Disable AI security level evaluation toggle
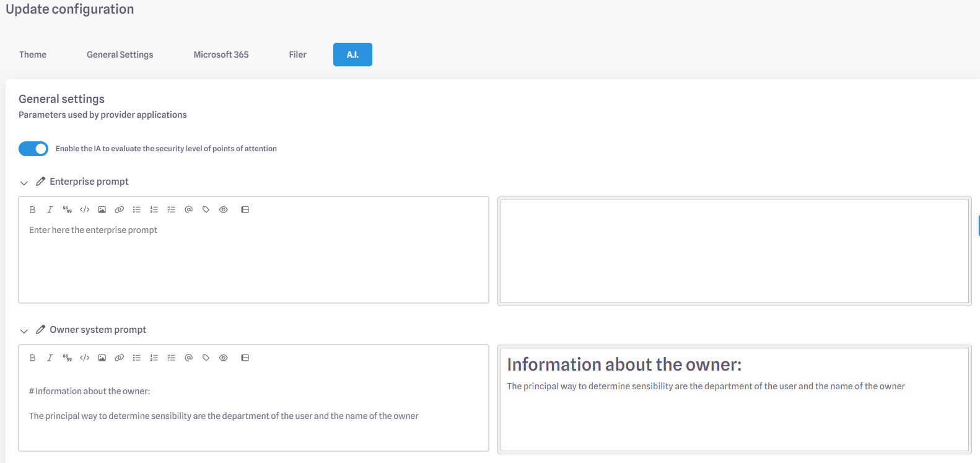The height and width of the screenshot is (463, 980). tap(33, 149)
